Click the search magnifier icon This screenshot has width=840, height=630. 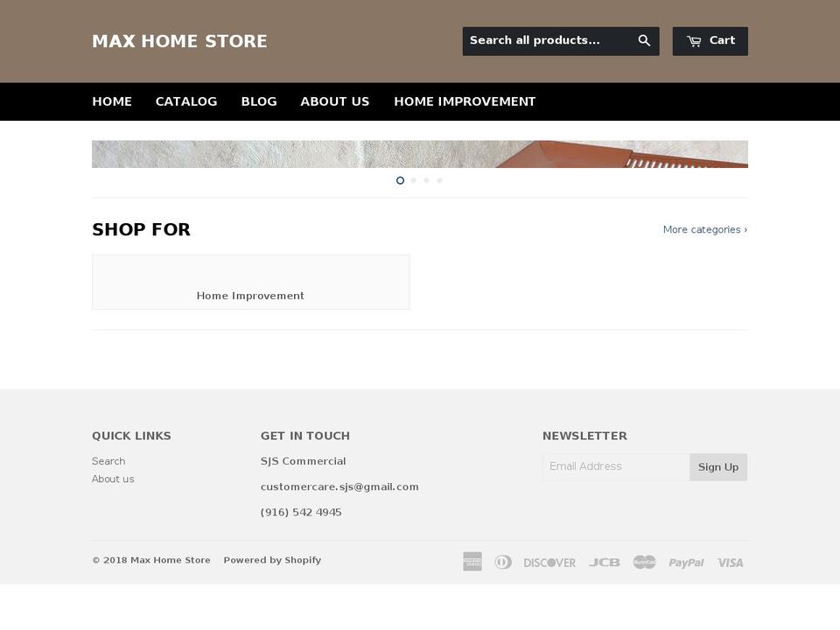[x=644, y=41]
